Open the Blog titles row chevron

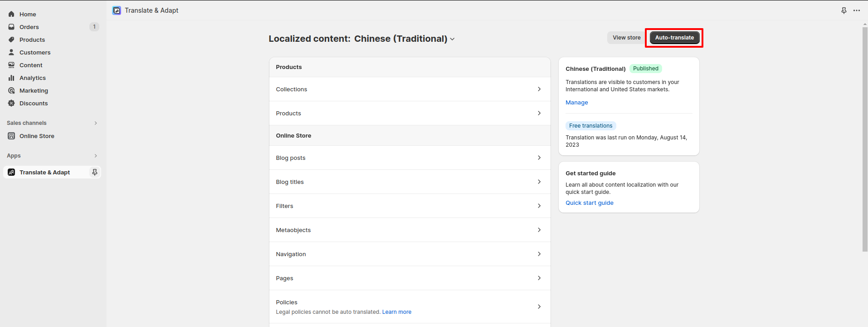coord(539,182)
